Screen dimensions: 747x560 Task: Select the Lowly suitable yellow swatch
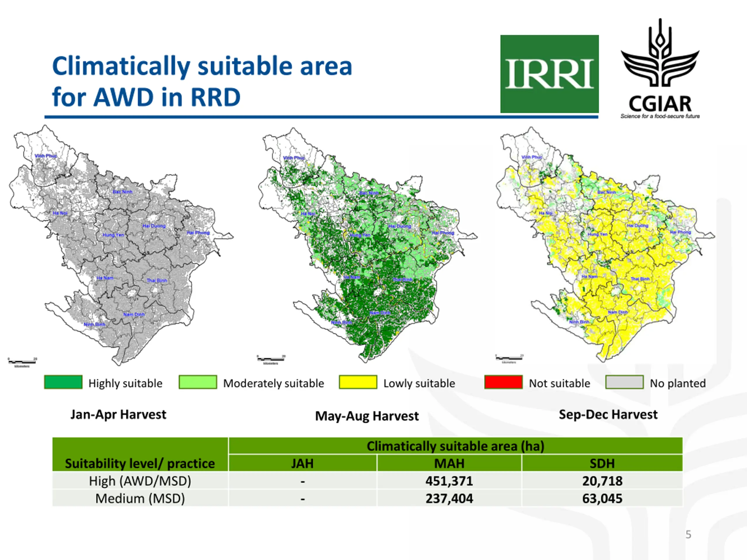click(358, 382)
